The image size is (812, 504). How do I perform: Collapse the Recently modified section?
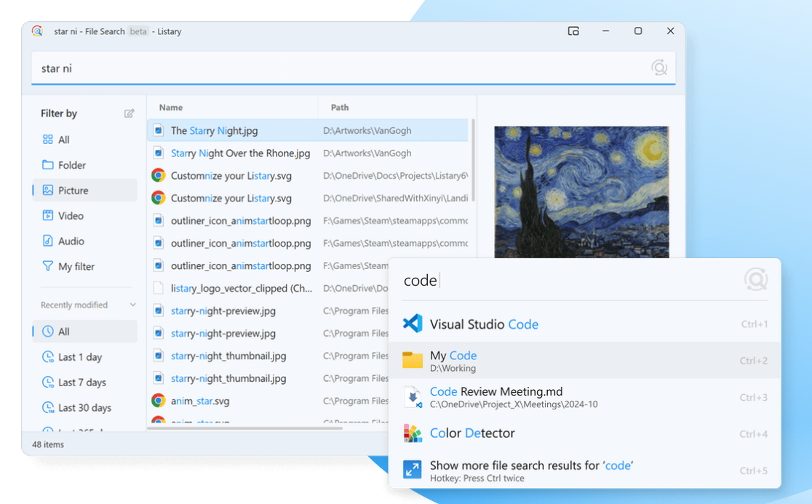click(x=132, y=305)
